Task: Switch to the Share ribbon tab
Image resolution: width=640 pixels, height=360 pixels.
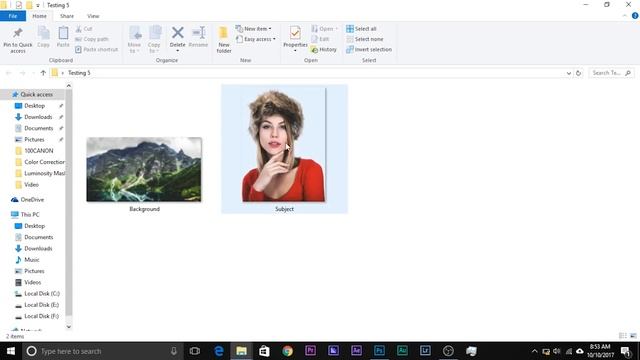Action: coord(67,16)
